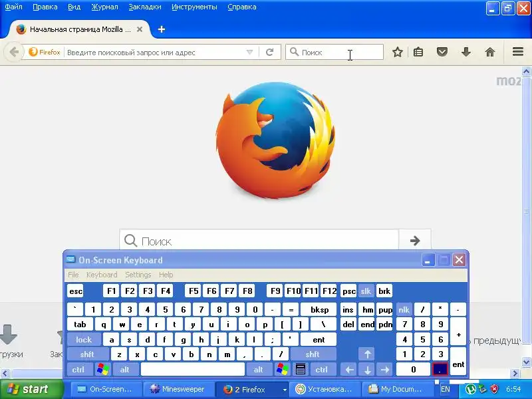Open the address bar history dropdown arrow
This screenshot has width=532, height=399.
coord(250,53)
